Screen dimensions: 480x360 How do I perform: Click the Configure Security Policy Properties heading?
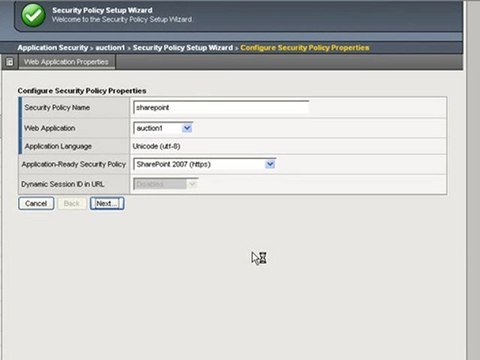pos(82,91)
